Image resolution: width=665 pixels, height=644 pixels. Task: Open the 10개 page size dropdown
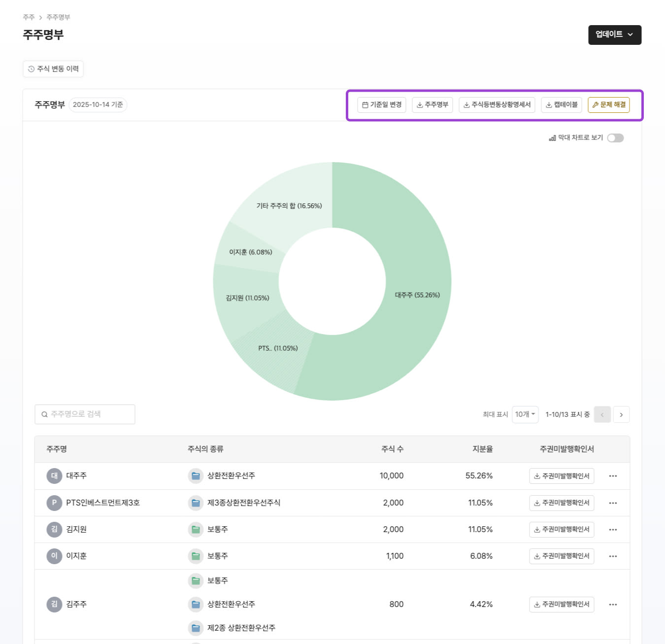click(x=525, y=414)
